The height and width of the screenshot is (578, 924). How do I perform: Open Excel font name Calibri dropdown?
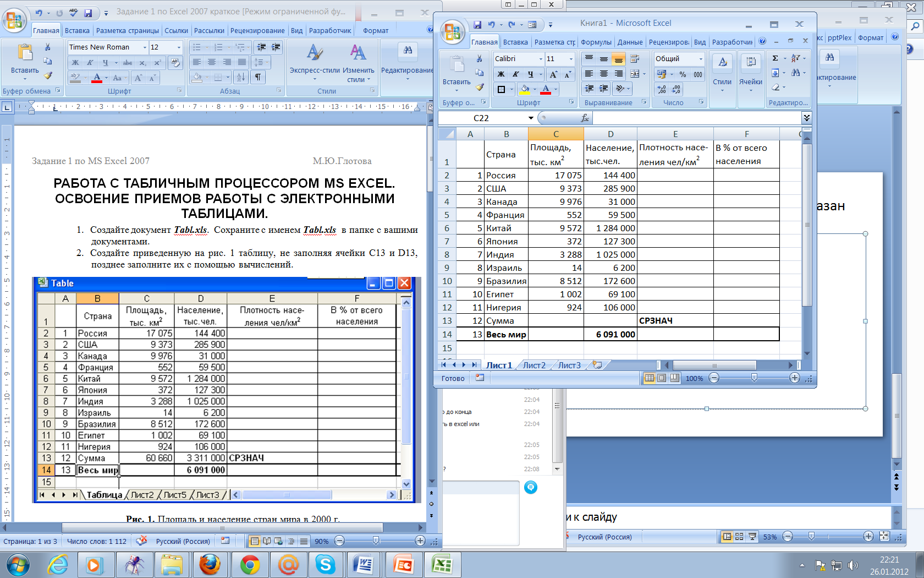click(541, 59)
